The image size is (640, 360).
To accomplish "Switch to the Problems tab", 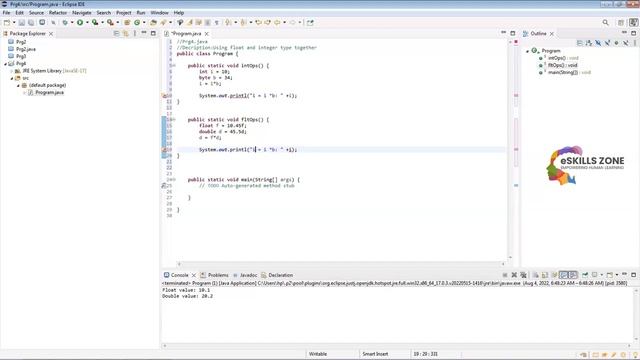I will [x=214, y=275].
